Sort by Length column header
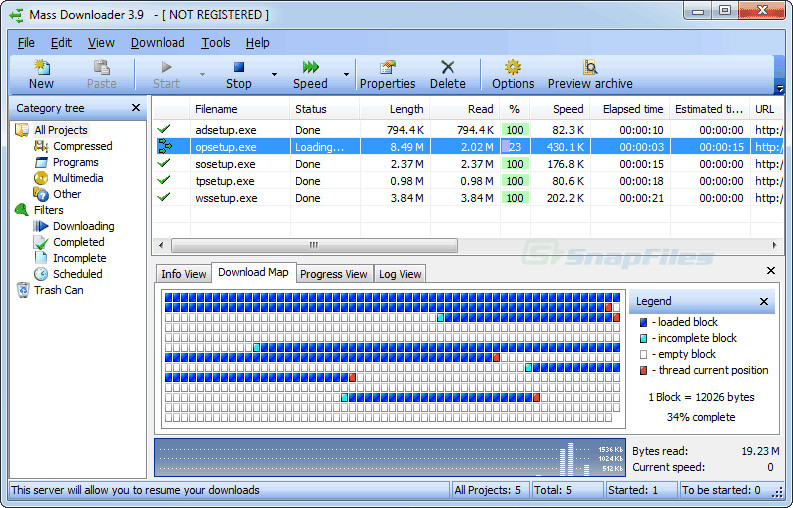Screen dimensions: 793x508 pyautogui.click(x=394, y=109)
